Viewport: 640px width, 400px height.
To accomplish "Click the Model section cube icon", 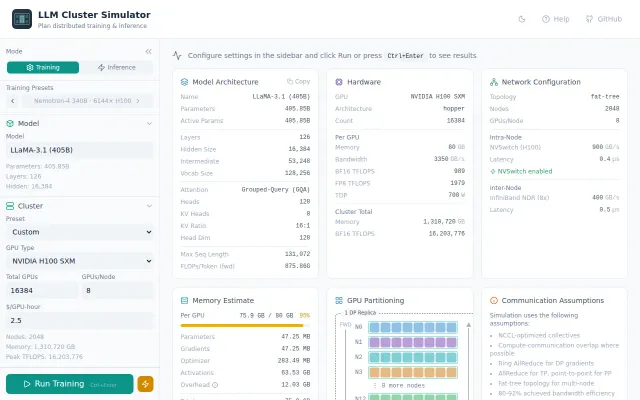I will (10, 123).
